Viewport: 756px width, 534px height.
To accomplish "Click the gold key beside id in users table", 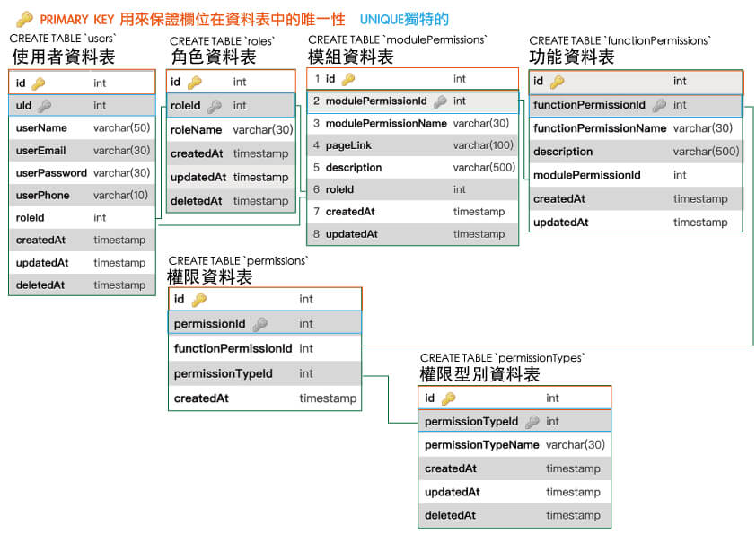I will tap(38, 83).
